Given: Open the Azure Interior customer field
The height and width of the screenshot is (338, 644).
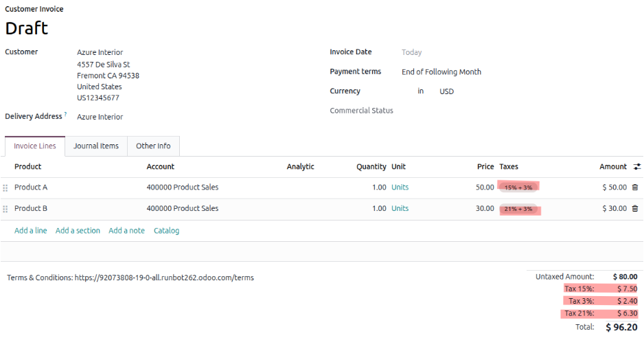Looking at the screenshot, I should (100, 52).
